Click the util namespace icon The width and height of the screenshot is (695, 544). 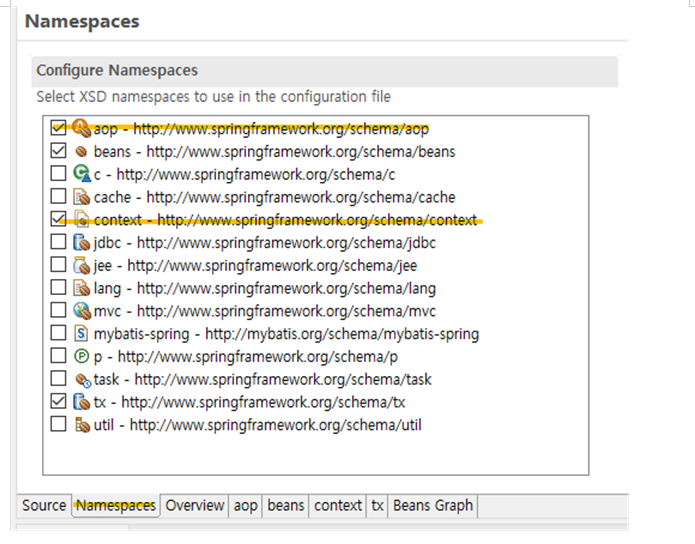pyautogui.click(x=82, y=425)
